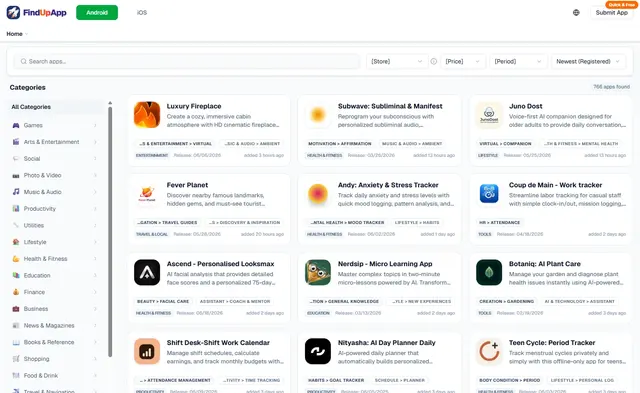The width and height of the screenshot is (640, 393).
Task: Open Juno Dost app icon
Action: (489, 115)
